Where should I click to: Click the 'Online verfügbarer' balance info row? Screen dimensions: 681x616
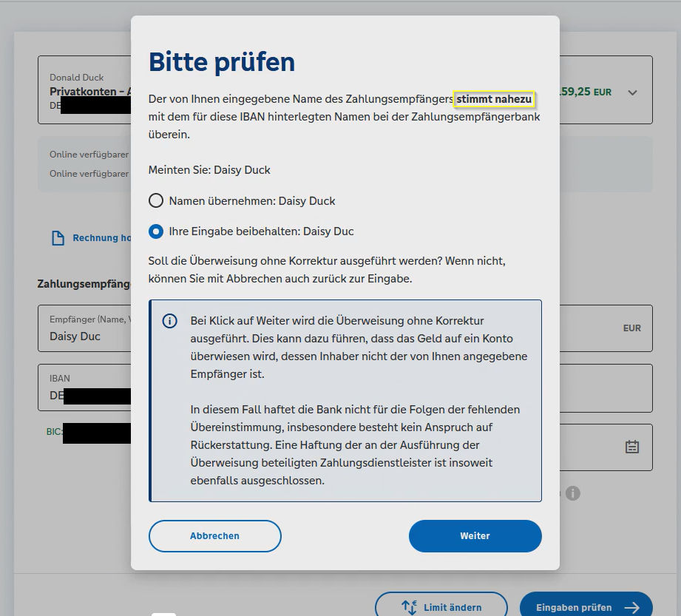89,155
